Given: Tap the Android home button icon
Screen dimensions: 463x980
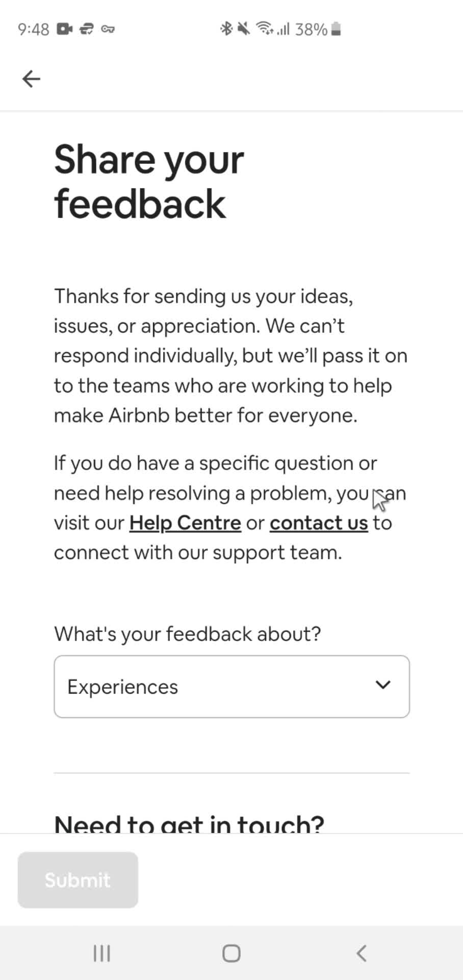Looking at the screenshot, I should 231,953.
